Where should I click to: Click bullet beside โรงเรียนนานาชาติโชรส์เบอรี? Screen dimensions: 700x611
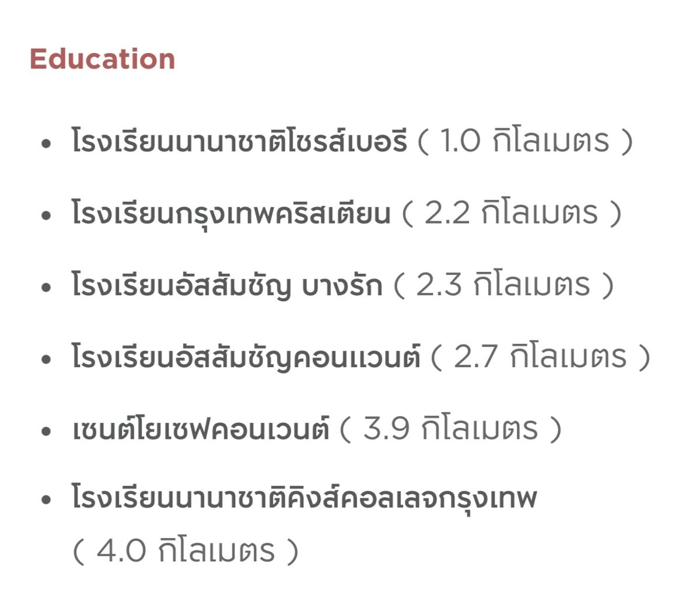47,144
